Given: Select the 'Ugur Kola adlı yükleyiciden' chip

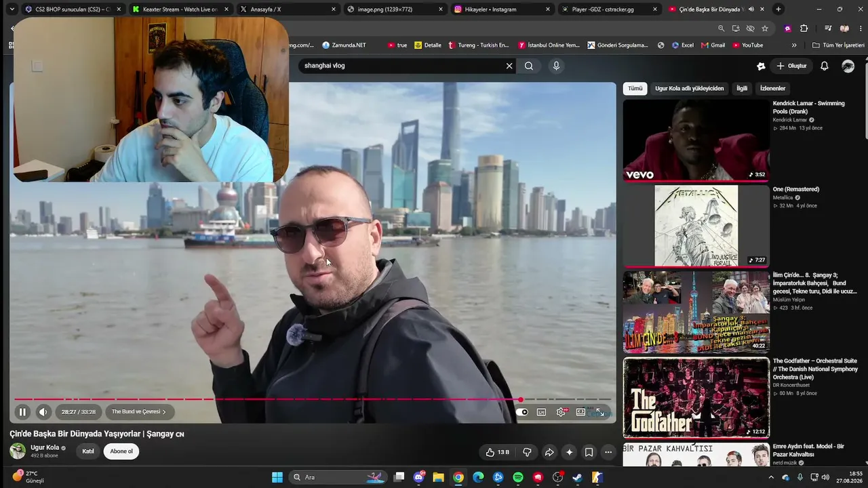Looking at the screenshot, I should pyautogui.click(x=689, y=88).
